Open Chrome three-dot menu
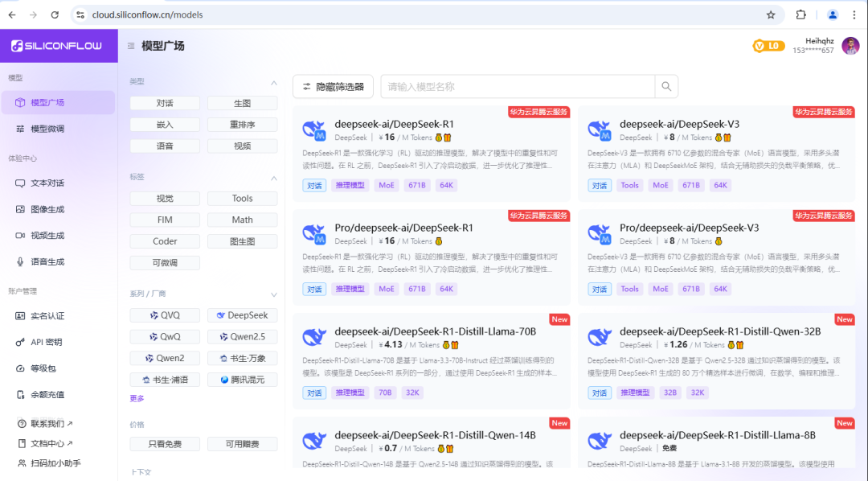 pyautogui.click(x=854, y=15)
